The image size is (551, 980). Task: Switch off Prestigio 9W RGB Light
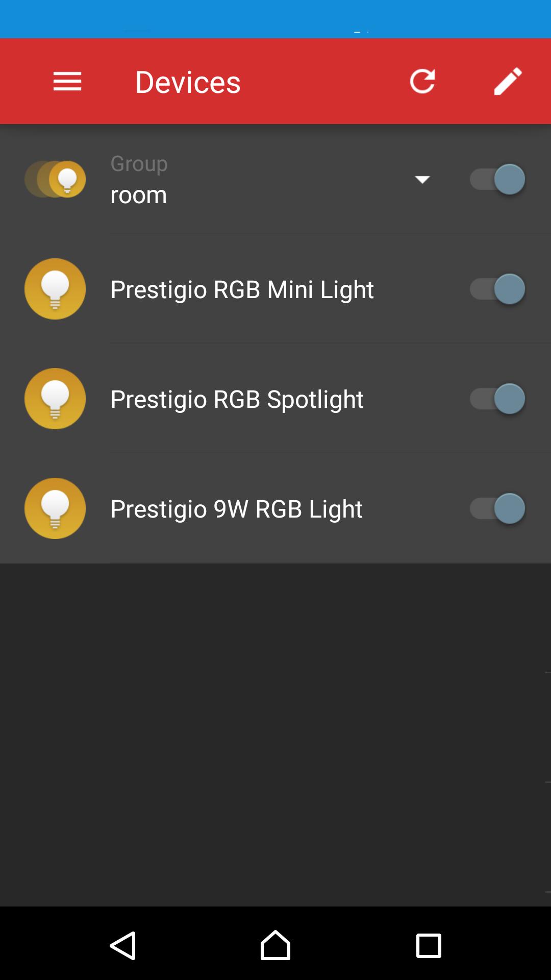click(x=497, y=508)
